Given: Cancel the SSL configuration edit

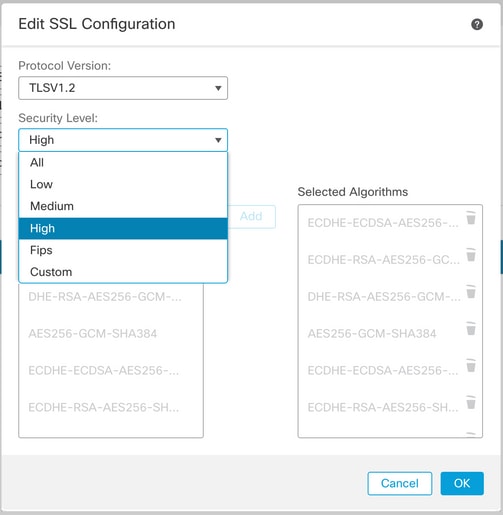Looking at the screenshot, I should pos(400,483).
